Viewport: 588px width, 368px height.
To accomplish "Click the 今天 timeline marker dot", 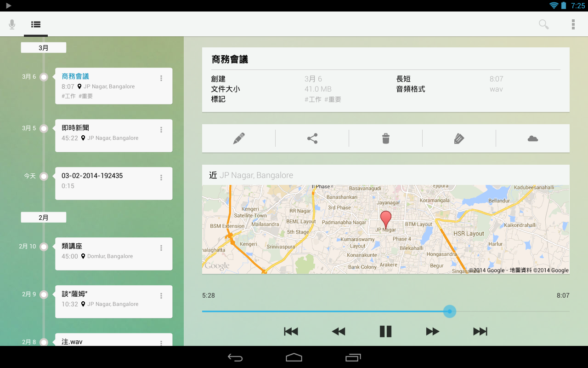I will (44, 176).
